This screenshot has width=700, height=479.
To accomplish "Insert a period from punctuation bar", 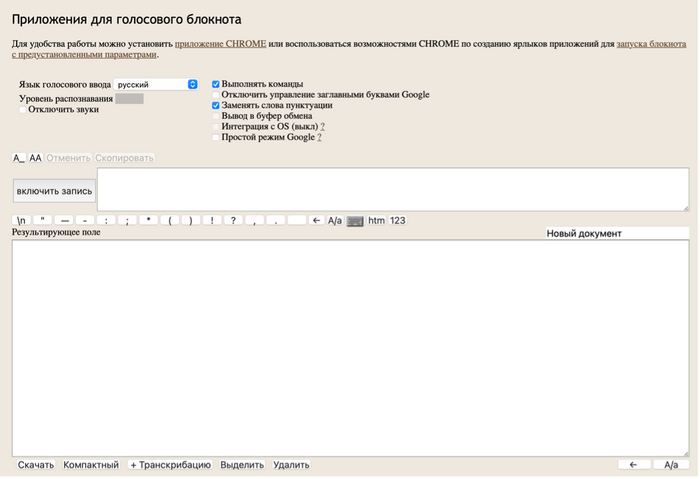I will pos(276,221).
